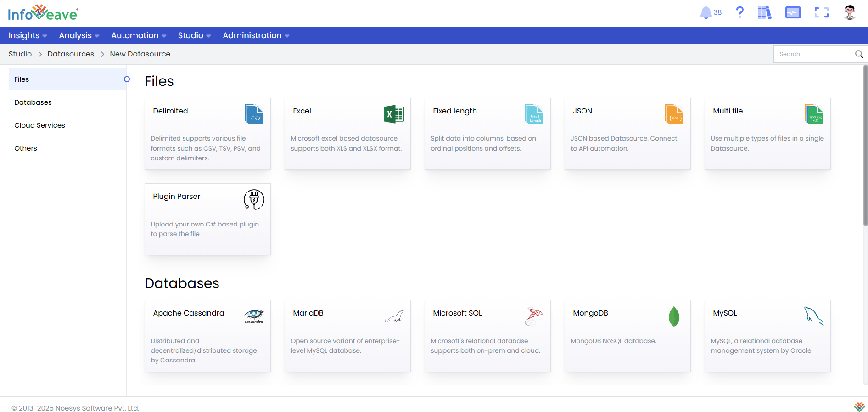Select the Excel spreadsheet icon
Image resolution: width=868 pixels, height=412 pixels.
pyautogui.click(x=394, y=114)
